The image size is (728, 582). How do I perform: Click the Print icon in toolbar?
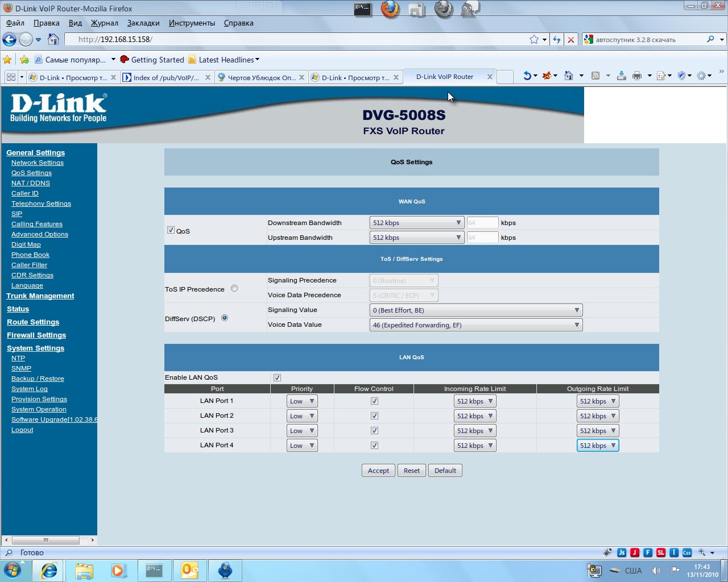point(637,76)
